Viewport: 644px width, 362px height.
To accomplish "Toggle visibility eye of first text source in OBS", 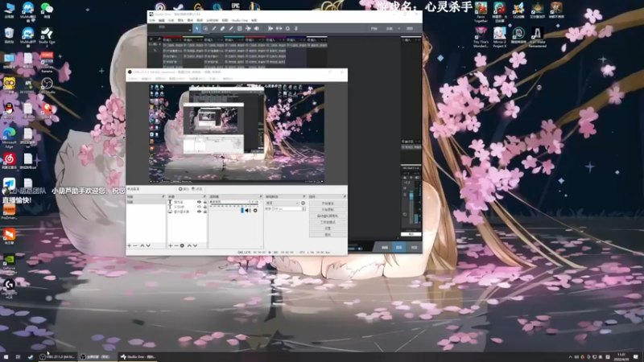I will coord(199,202).
